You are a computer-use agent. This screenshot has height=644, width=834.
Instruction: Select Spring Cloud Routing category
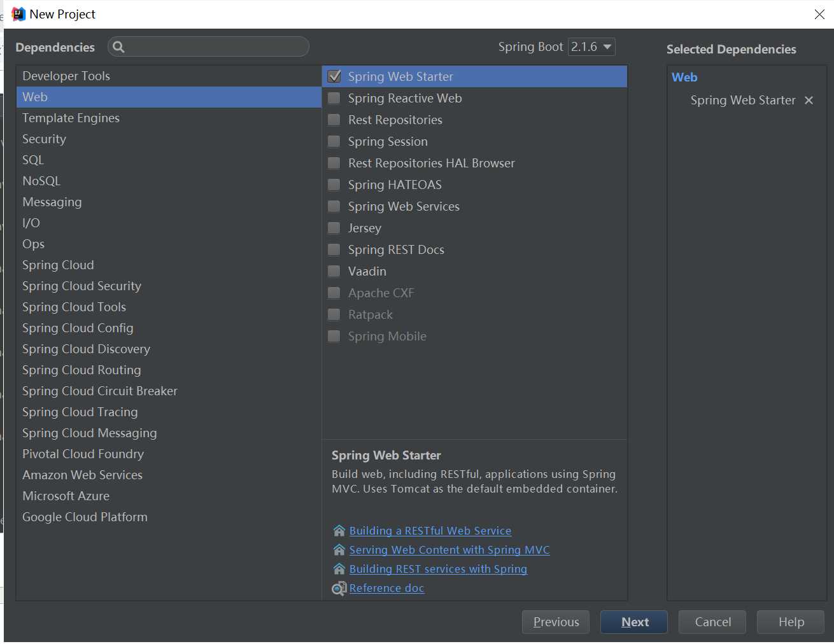(x=169, y=370)
